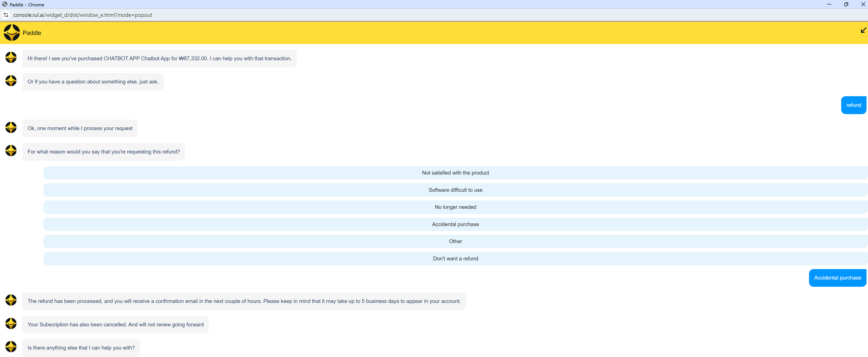Click the avatar beside the 'refund has been processed' message

coord(11,300)
